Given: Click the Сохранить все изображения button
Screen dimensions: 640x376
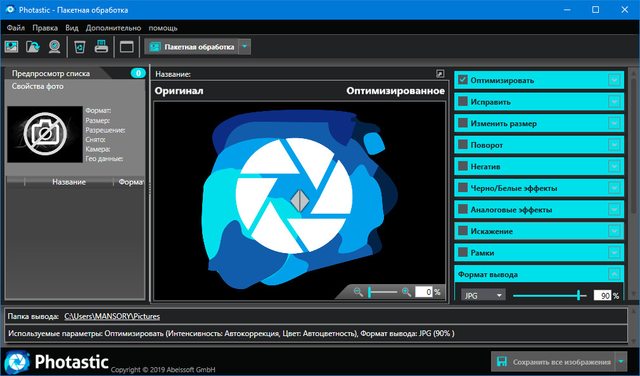Looking at the screenshot, I should (x=553, y=362).
